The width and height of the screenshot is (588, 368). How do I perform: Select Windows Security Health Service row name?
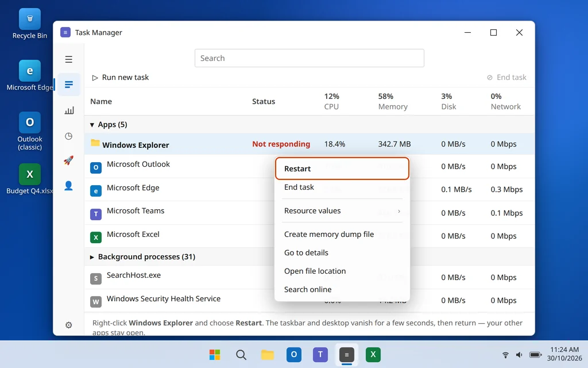164,299
